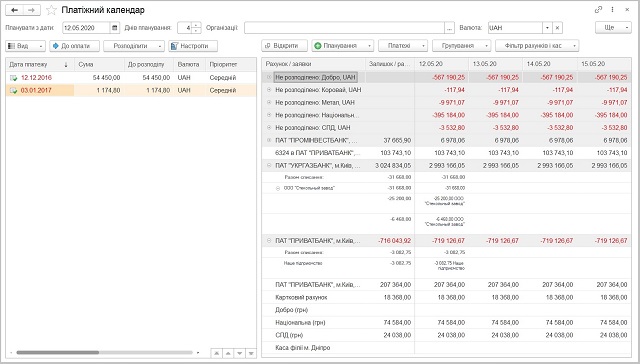Move selected payment to top arrow
Image resolution: width=640 pixels, height=364 pixels.
tap(217, 353)
